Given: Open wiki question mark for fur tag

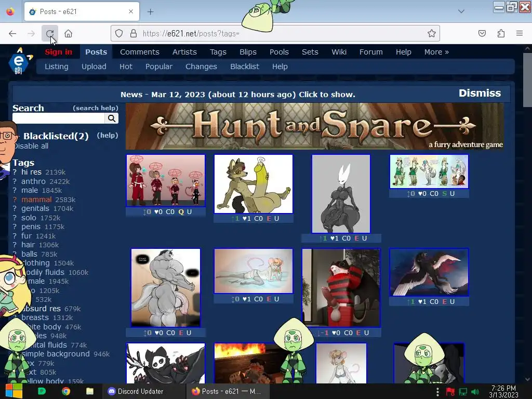Looking at the screenshot, I should pos(15,236).
